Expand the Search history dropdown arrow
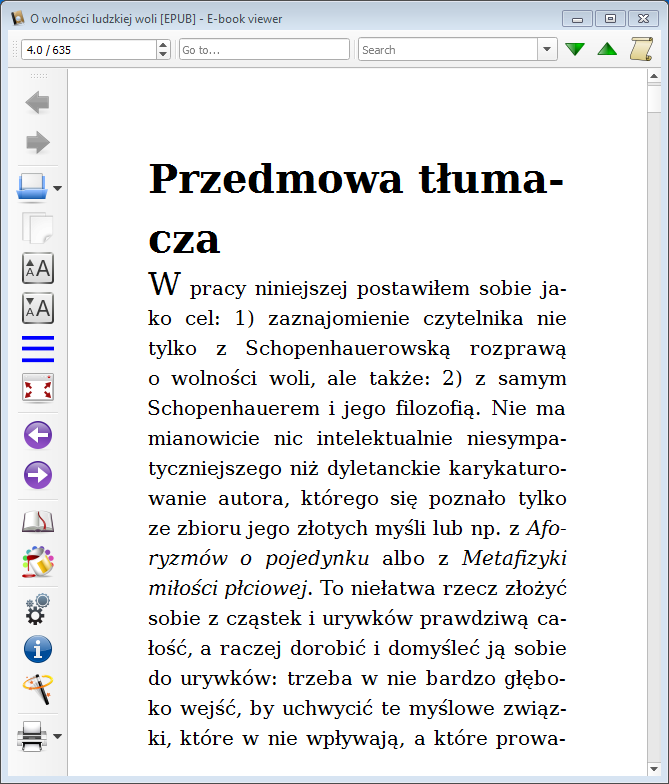Screen dimensions: 669x784 pos(547,50)
